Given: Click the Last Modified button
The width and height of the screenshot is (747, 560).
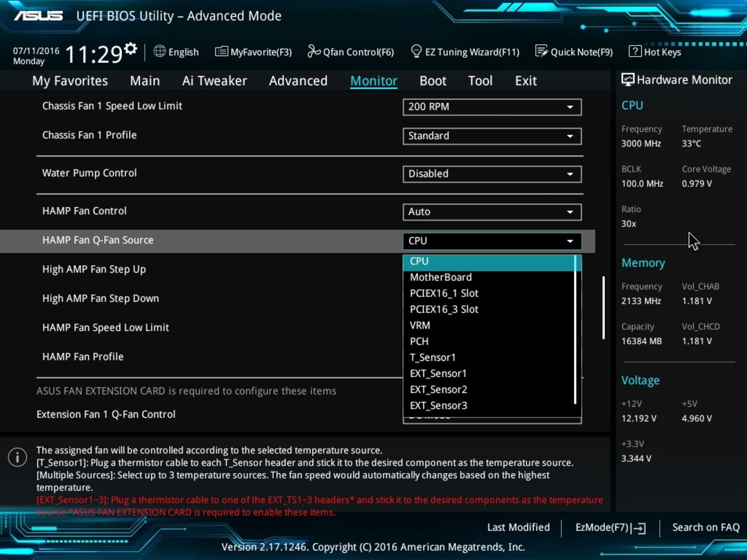Looking at the screenshot, I should pos(519,528).
